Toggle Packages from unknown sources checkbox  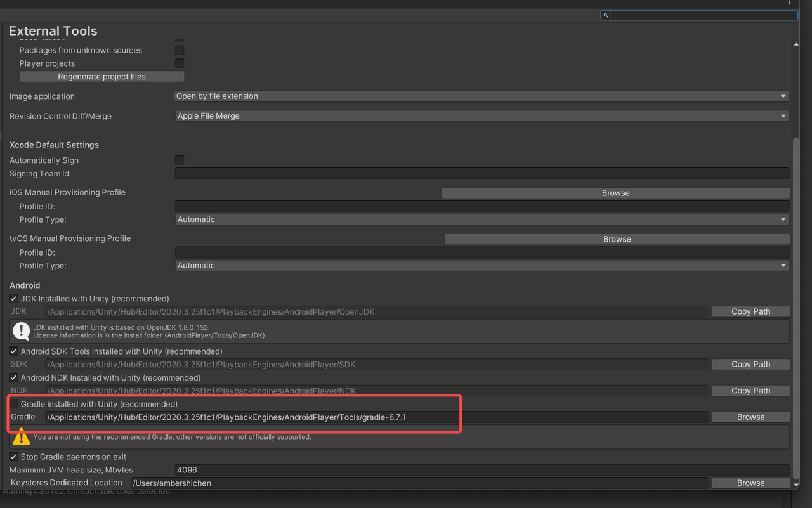pos(180,50)
